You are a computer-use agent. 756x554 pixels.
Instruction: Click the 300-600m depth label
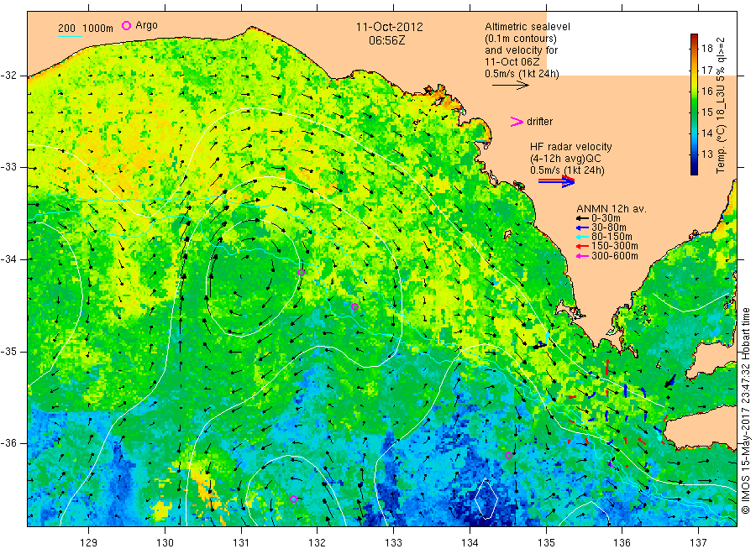tap(615, 256)
